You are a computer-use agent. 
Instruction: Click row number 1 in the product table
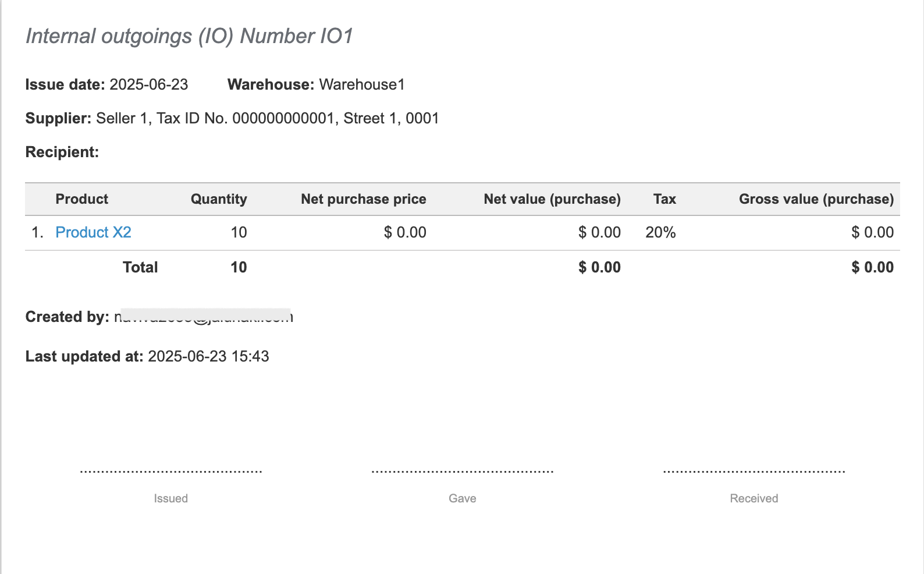37,232
